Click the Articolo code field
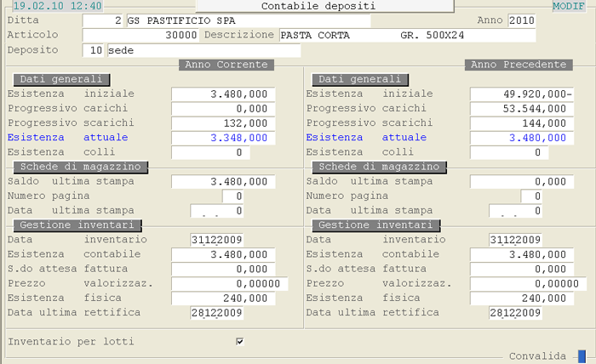The width and height of the screenshot is (596, 364). 141,35
